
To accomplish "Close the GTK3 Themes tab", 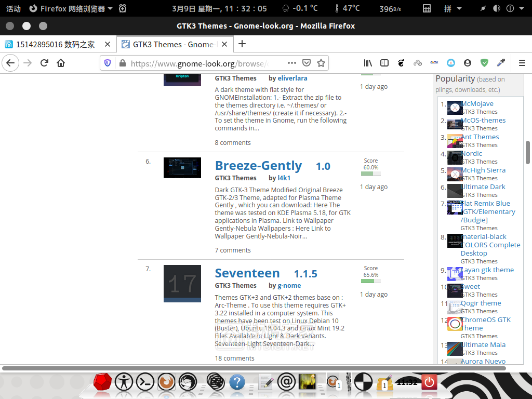I will (224, 45).
